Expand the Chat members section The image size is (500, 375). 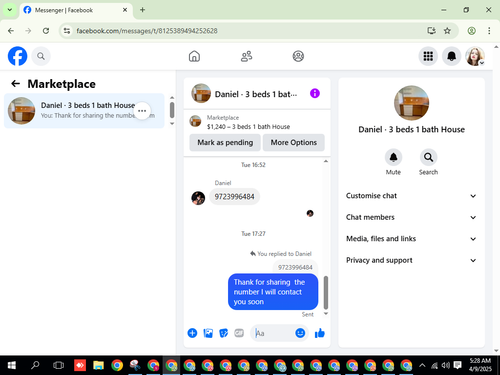[411, 217]
